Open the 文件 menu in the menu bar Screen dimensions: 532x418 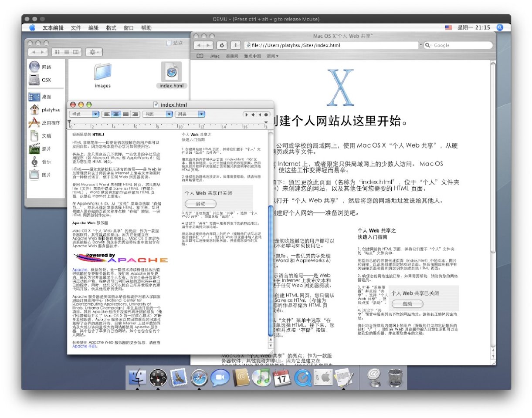(x=76, y=28)
